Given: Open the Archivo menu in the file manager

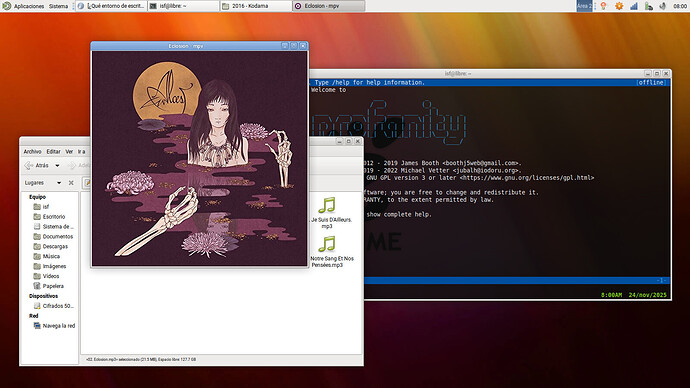Looking at the screenshot, I should tap(32, 151).
